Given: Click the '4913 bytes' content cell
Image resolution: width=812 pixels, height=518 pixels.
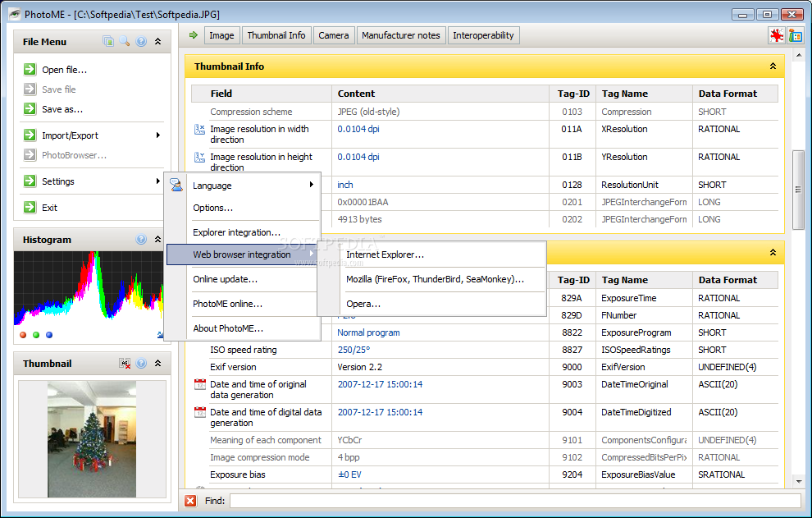Looking at the screenshot, I should tap(440, 219).
